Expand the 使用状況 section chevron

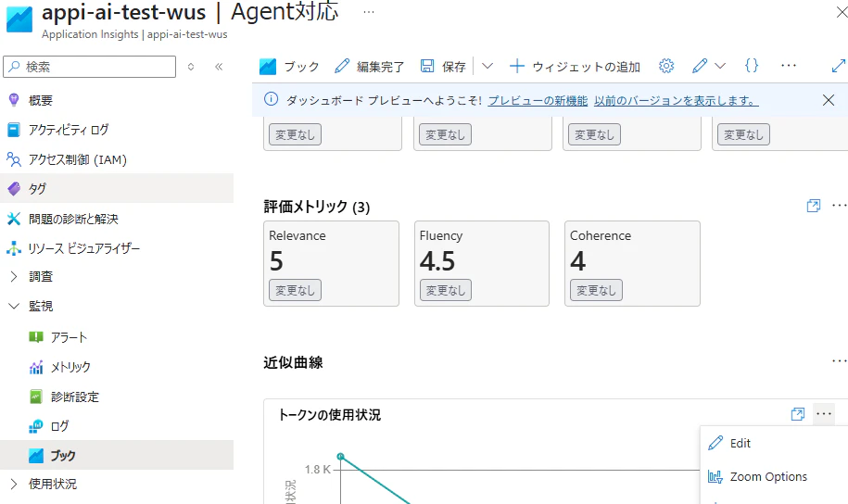tap(14, 484)
